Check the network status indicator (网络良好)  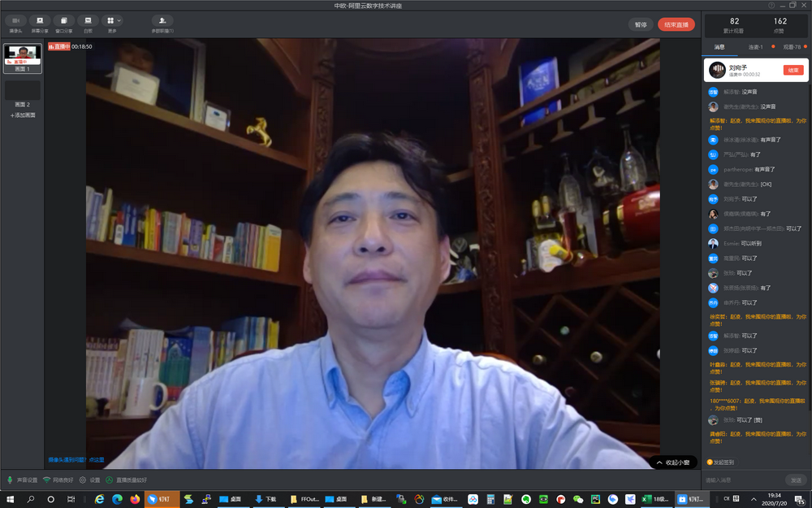58,480
